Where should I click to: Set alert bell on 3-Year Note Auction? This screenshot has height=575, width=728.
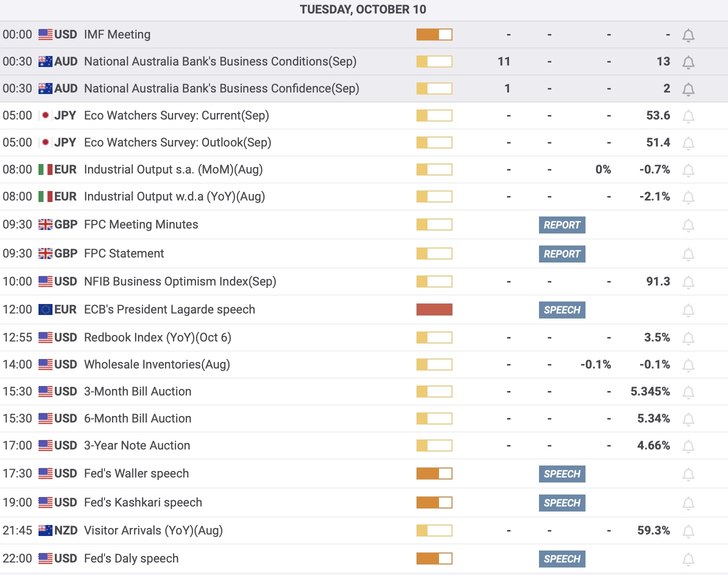tap(688, 446)
